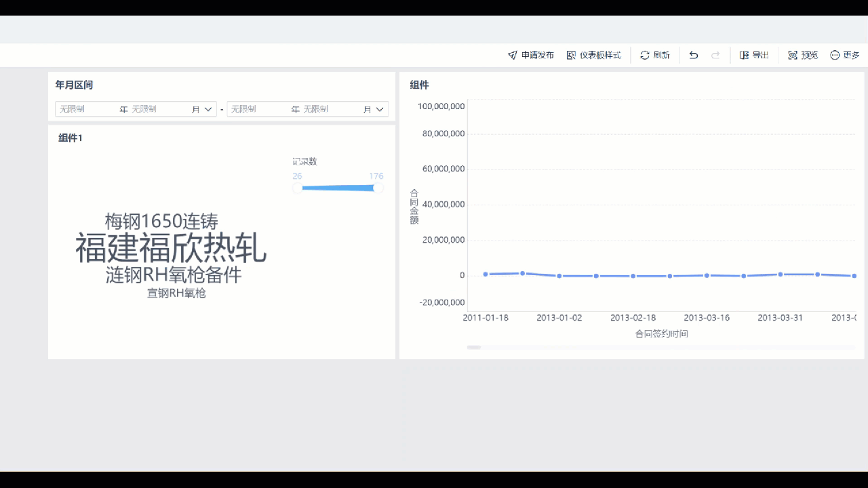Viewport: 868px width, 488px height.
Task: Click the 记录数 legend label
Action: [x=305, y=161]
